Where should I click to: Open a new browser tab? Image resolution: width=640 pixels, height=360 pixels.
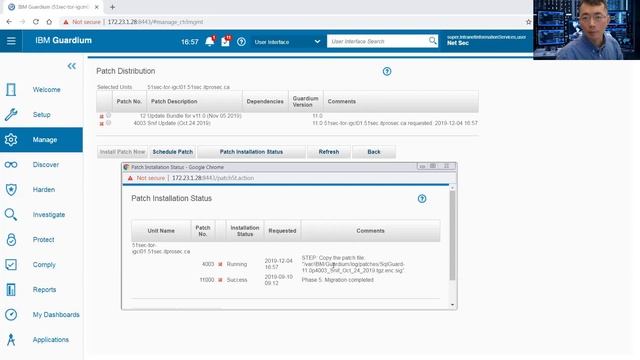click(112, 7)
